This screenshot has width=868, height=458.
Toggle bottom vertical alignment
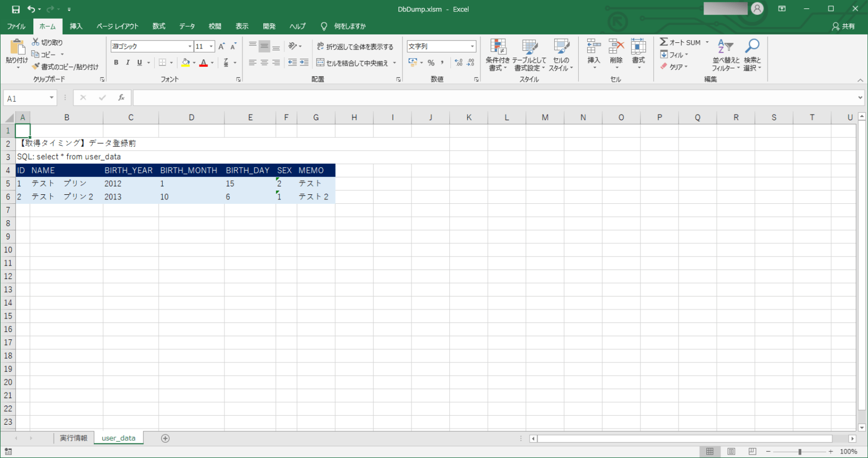276,46
